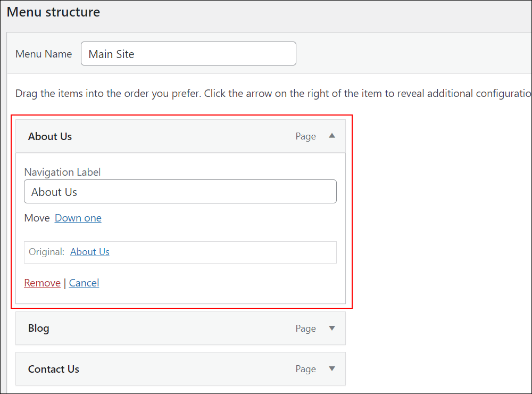Click the Menu Name label
This screenshot has width=532, height=394.
tap(44, 54)
